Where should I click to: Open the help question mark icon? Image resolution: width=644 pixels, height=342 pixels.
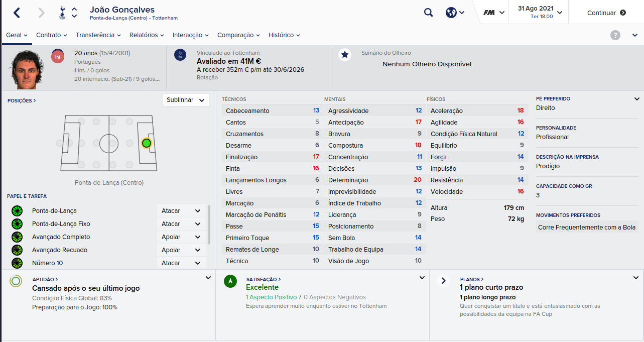615,35
